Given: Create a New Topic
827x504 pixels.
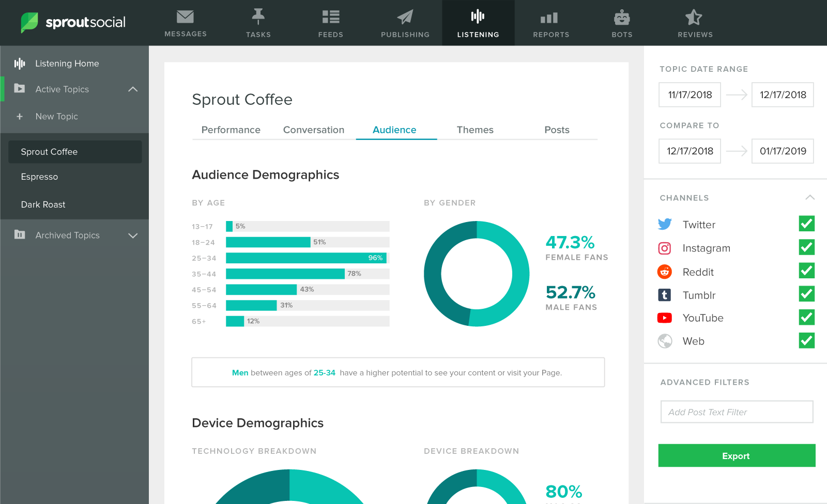Looking at the screenshot, I should [57, 117].
